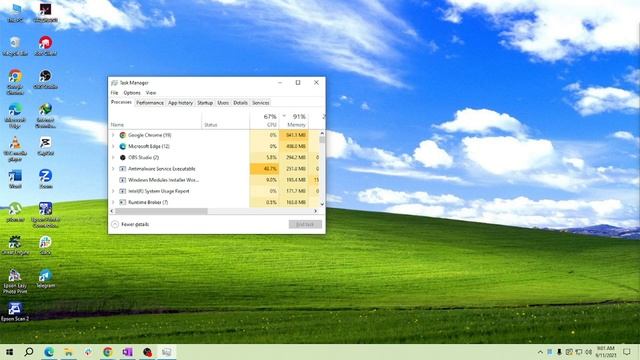This screenshot has width=640, height=360.
Task: Switch to the Startup tab
Action: [x=205, y=103]
